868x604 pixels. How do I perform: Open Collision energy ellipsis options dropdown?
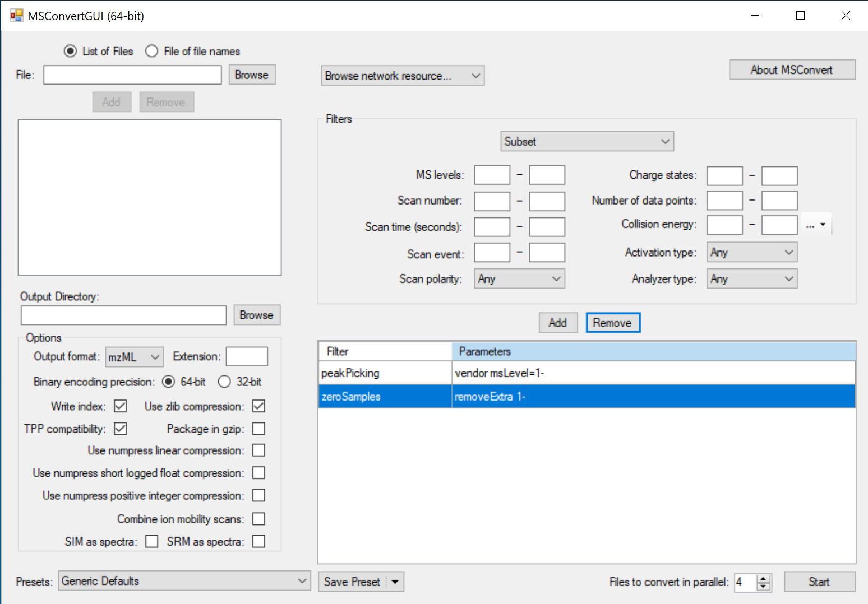(816, 225)
